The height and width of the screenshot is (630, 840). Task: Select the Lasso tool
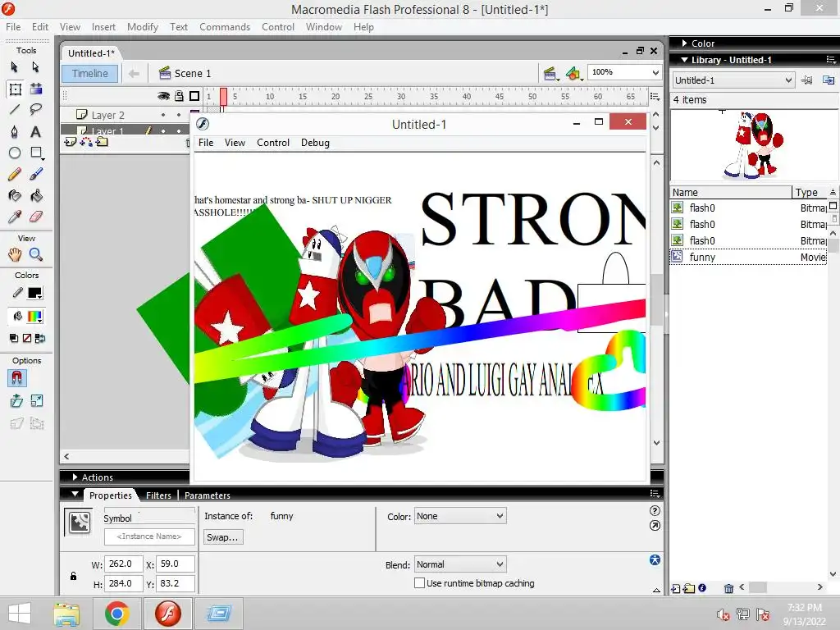tap(36, 110)
